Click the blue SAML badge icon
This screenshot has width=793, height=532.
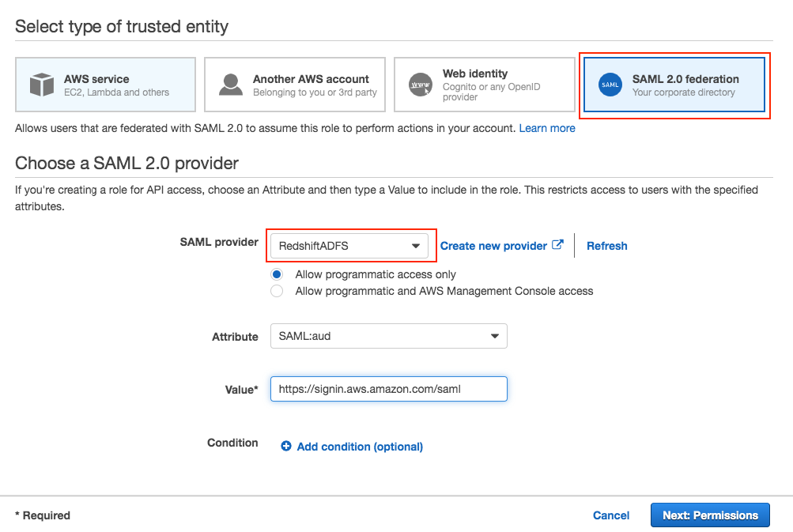(610, 85)
